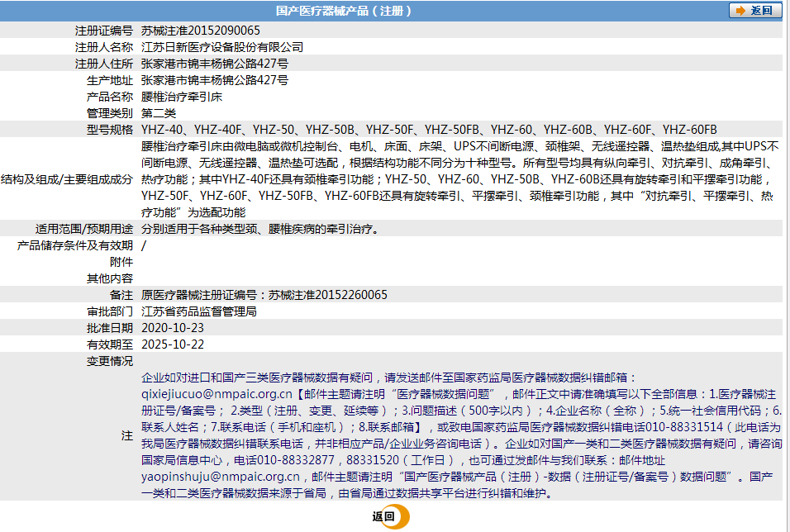Select registration number 苏械注准20152090065
Viewport: 790px width, 532px height.
[x=201, y=31]
